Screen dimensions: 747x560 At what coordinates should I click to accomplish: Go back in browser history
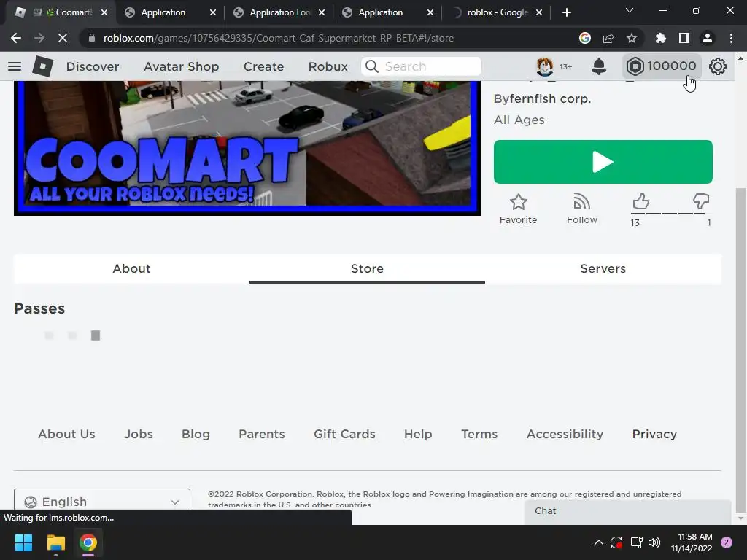pyautogui.click(x=16, y=38)
